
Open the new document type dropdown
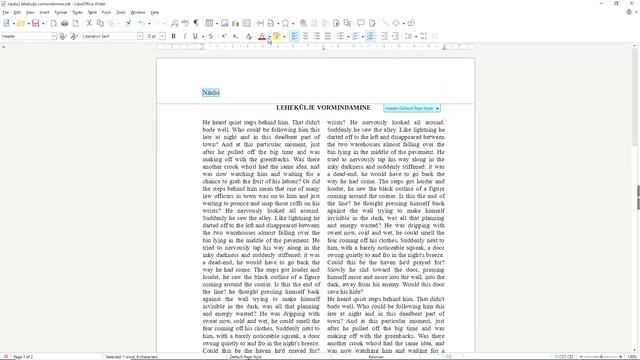point(13,24)
